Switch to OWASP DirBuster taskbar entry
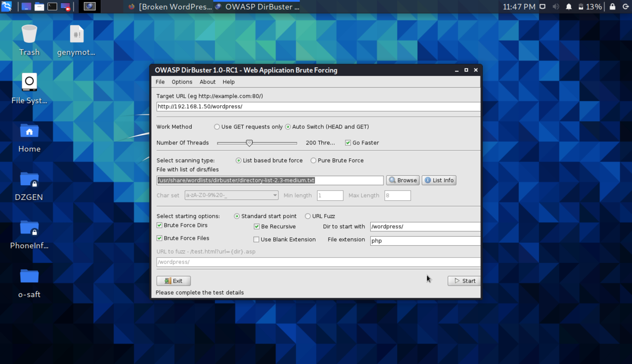 click(x=257, y=7)
